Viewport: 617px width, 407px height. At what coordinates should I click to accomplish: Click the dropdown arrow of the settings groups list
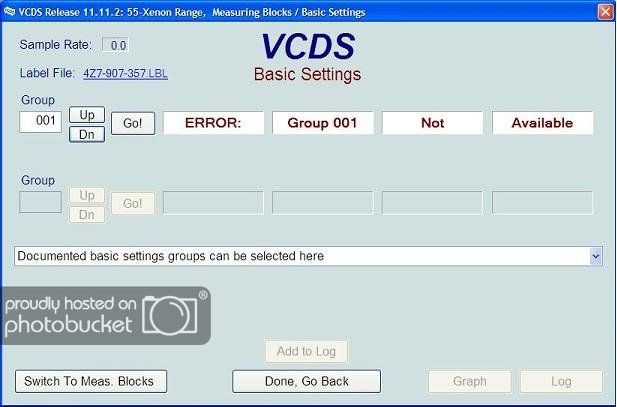pos(596,256)
